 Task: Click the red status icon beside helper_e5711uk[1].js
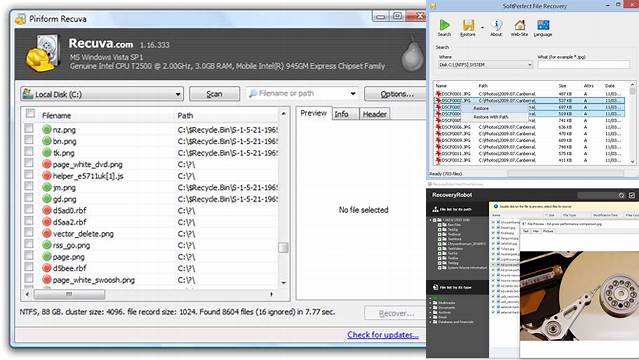tap(46, 176)
